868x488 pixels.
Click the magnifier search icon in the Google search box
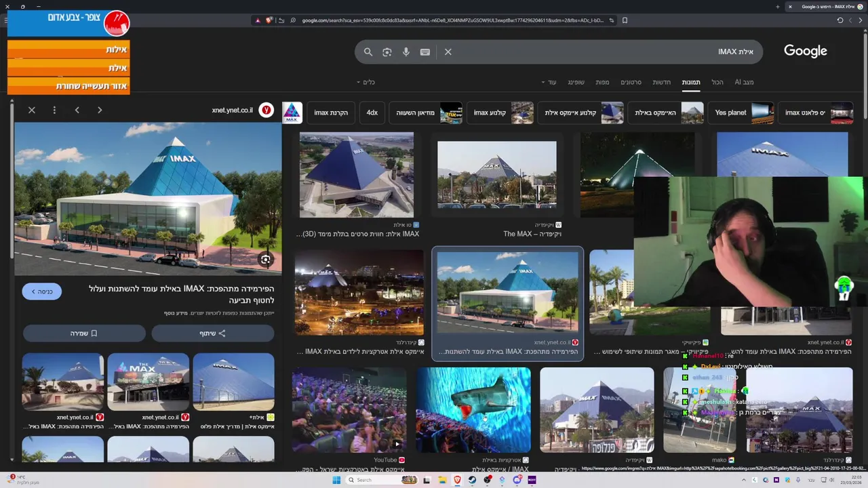(368, 52)
